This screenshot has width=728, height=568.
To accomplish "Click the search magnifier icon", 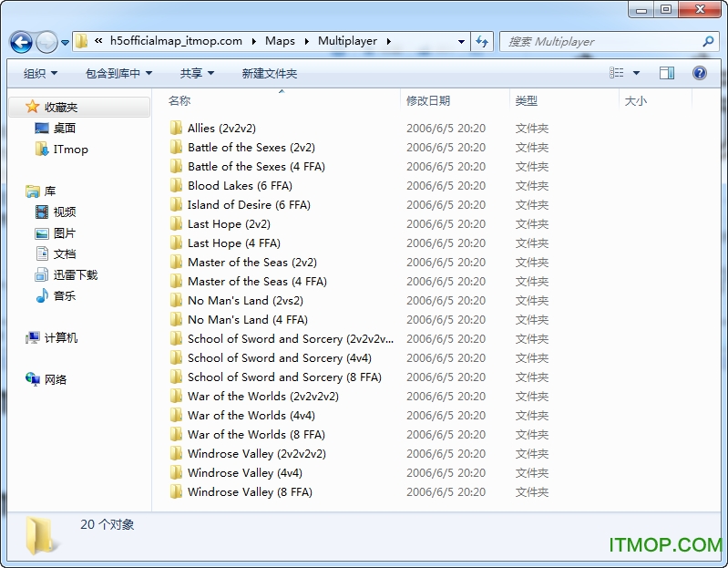I will (x=708, y=41).
